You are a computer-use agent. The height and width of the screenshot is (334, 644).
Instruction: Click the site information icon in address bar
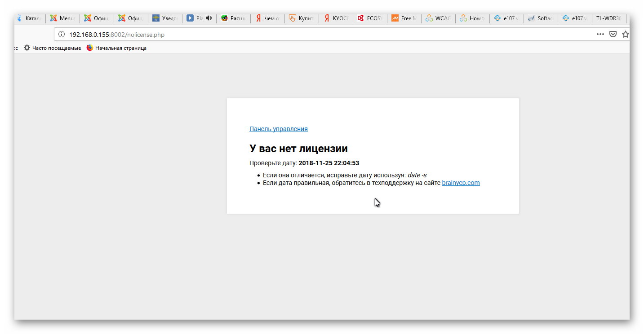62,35
